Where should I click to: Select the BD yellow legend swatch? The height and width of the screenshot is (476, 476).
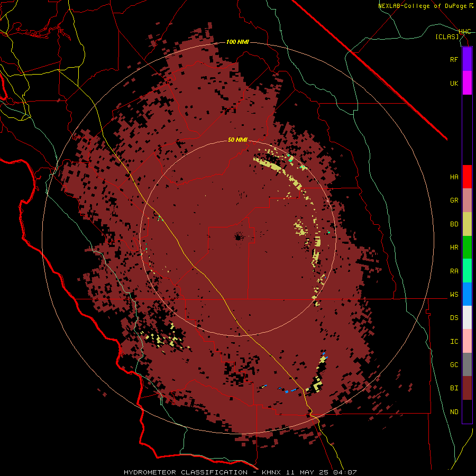(467, 224)
